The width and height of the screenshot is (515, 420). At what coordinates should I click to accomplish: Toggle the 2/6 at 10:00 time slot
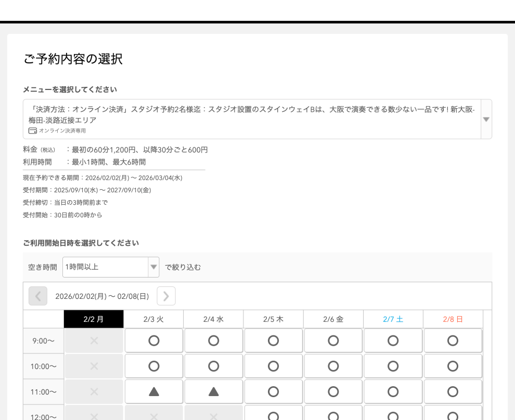pos(333,366)
